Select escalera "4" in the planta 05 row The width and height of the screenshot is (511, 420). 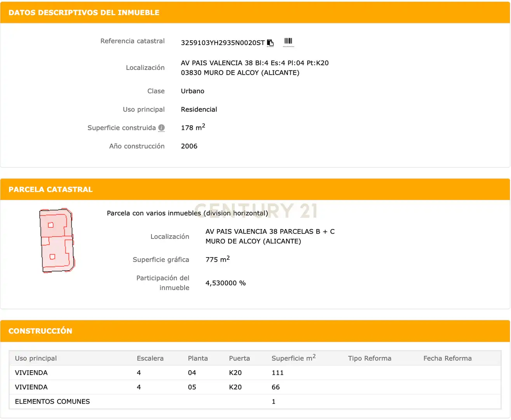[139, 387]
